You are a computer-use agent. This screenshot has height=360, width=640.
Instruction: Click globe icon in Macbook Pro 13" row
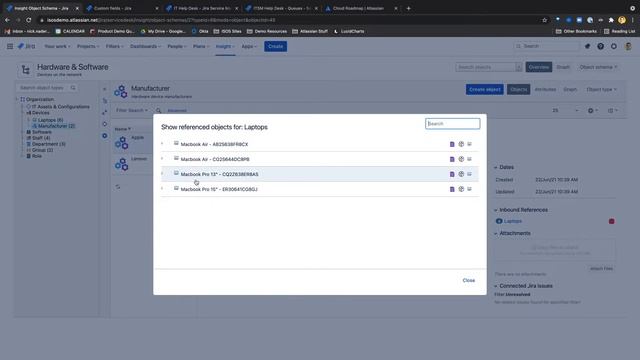pyautogui.click(x=461, y=174)
